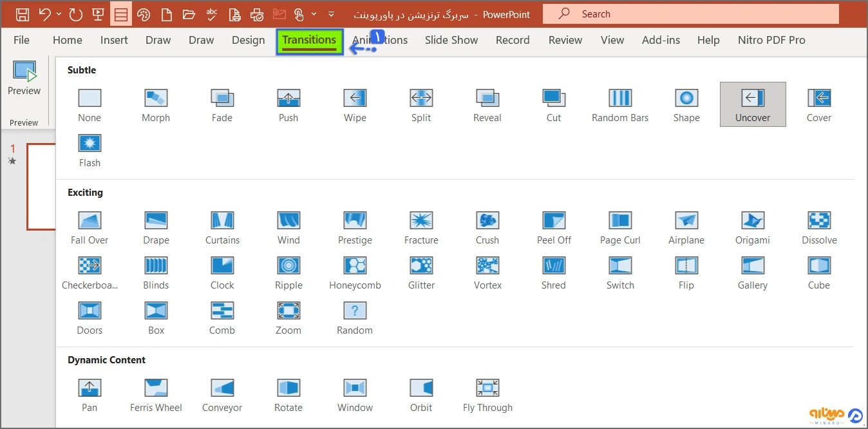Select slide 1 thumbnail in slide pane
Viewport: 868px width, 429px height.
tap(41, 187)
